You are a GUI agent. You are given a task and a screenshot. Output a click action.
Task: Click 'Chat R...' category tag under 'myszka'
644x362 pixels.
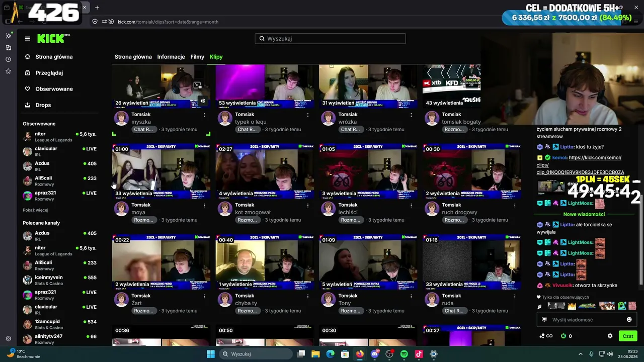coord(143,130)
